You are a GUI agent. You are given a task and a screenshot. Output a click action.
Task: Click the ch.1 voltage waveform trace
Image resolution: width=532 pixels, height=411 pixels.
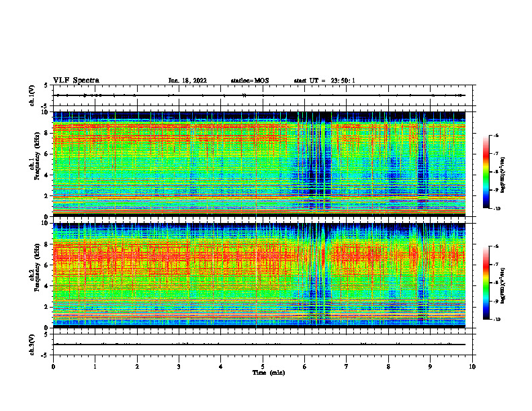point(259,95)
